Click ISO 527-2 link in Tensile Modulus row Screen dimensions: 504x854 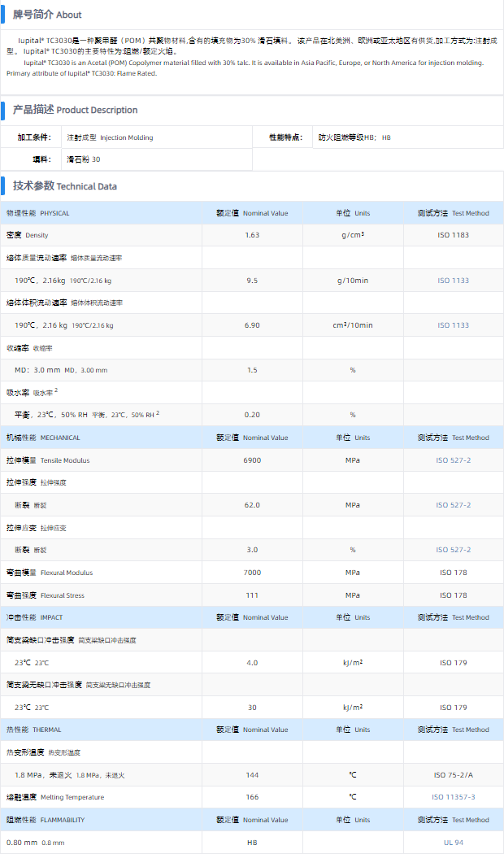pos(453,460)
